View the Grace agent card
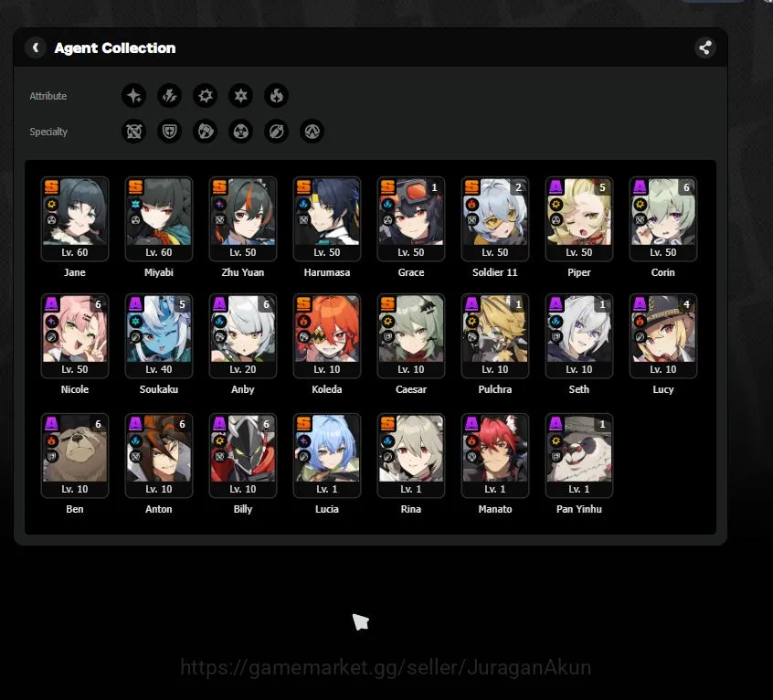Viewport: 773px width, 700px height. click(410, 219)
